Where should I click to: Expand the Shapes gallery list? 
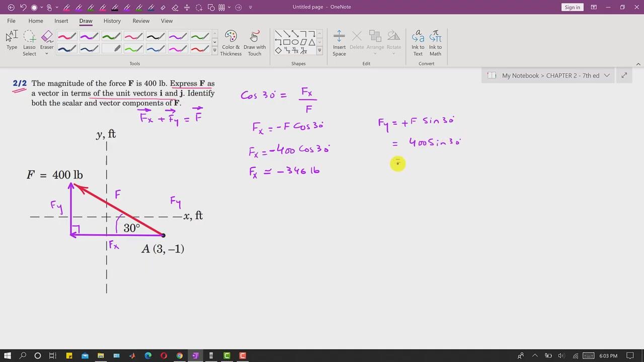(x=319, y=50)
